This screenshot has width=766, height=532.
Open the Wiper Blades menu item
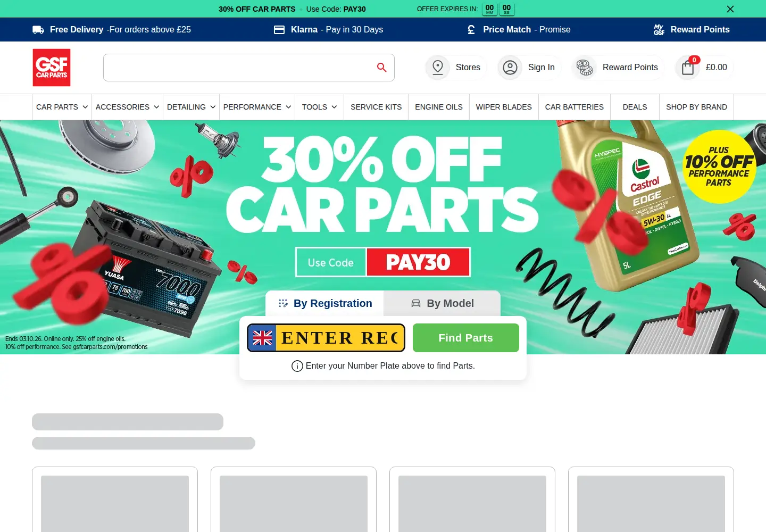pyautogui.click(x=504, y=107)
